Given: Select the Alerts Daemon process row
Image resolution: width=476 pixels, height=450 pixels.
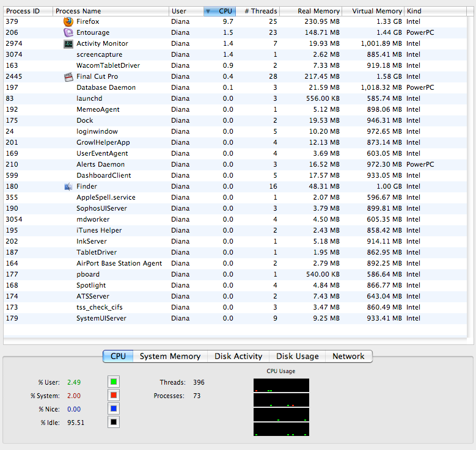Looking at the screenshot, I should [x=235, y=164].
